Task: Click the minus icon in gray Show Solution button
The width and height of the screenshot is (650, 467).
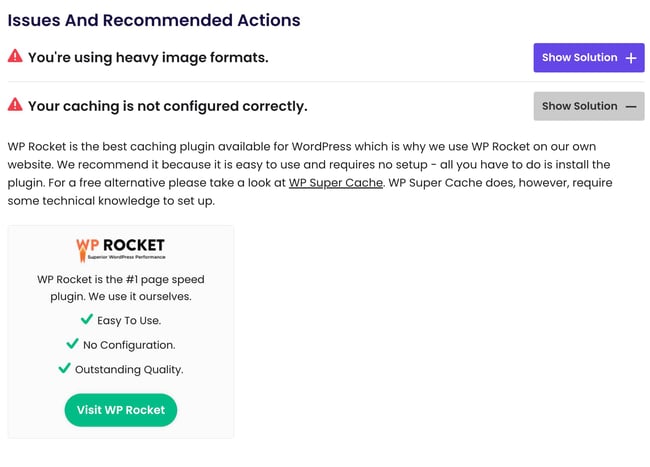Action: click(631, 106)
